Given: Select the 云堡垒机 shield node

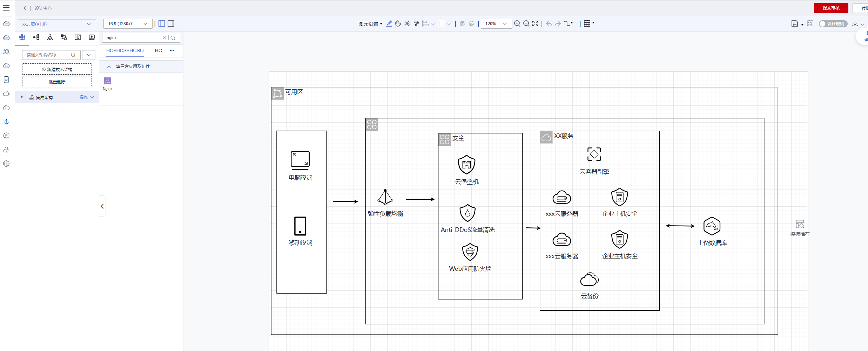Looking at the screenshot, I should point(467,170).
